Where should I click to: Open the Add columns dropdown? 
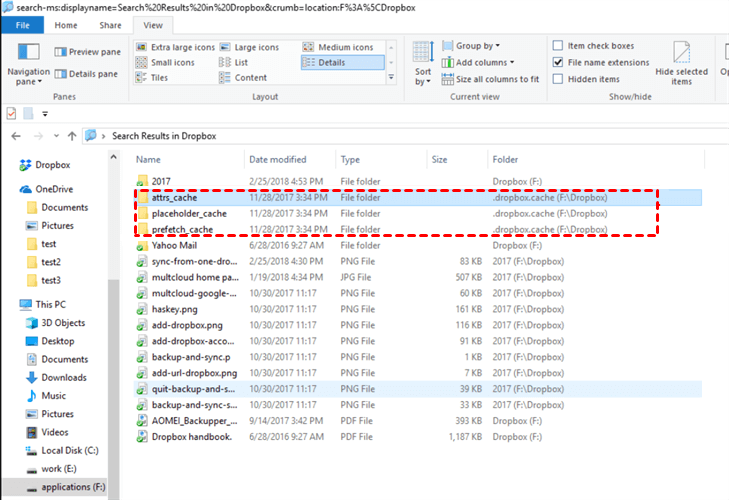[478, 62]
